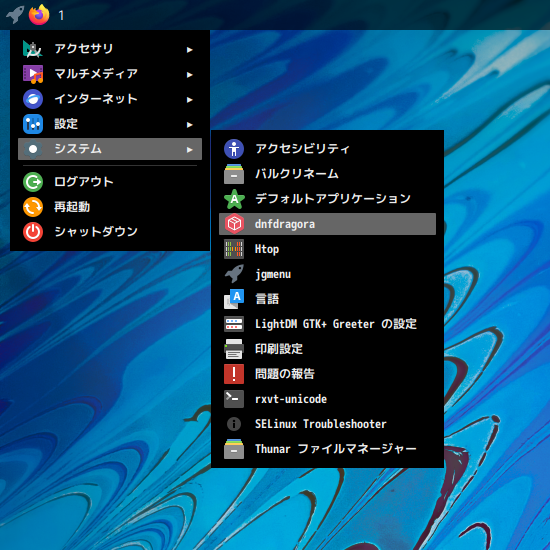Click the アクセシビリティ accessibility icon
The height and width of the screenshot is (550, 550).
pyautogui.click(x=234, y=149)
